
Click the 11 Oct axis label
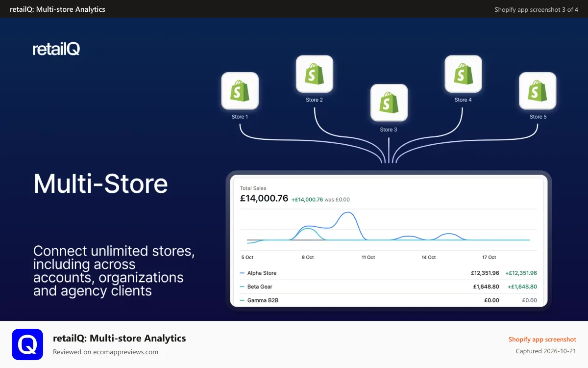(x=368, y=257)
